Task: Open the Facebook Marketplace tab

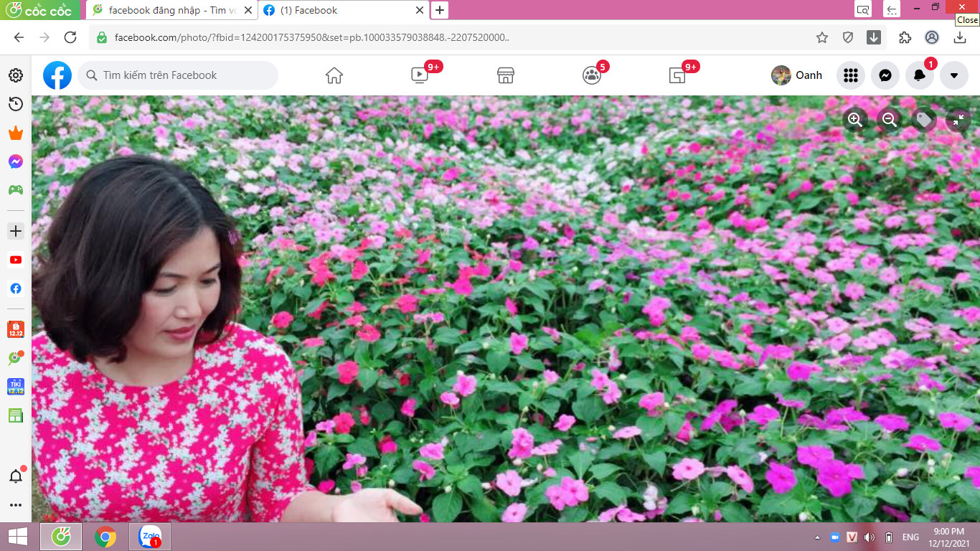Action: (506, 75)
